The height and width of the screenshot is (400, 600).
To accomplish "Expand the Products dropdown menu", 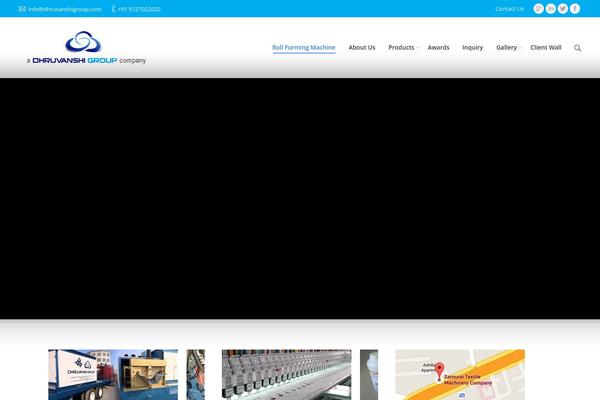I will 401,47.
